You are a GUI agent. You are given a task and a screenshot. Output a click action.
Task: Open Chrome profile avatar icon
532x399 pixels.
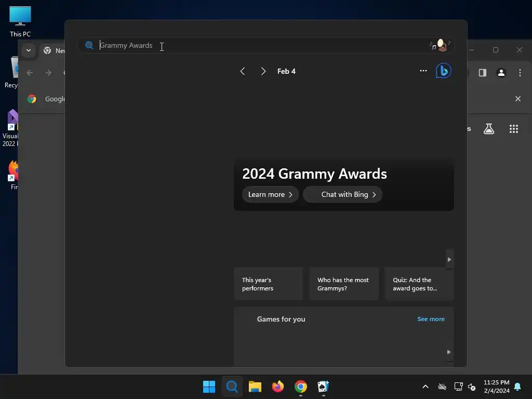coord(501,73)
